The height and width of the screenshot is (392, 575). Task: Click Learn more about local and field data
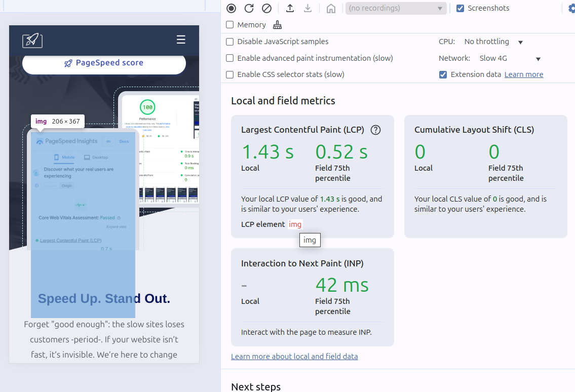(294, 356)
